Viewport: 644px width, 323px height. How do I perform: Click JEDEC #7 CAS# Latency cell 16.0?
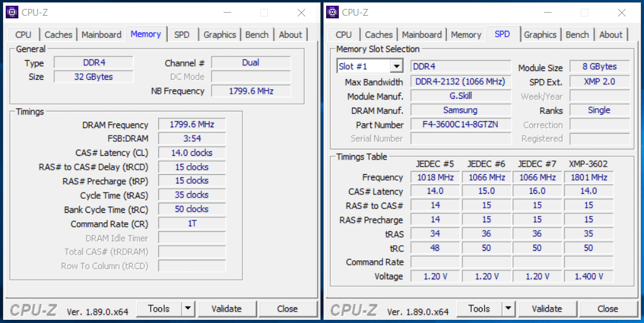coord(537,191)
